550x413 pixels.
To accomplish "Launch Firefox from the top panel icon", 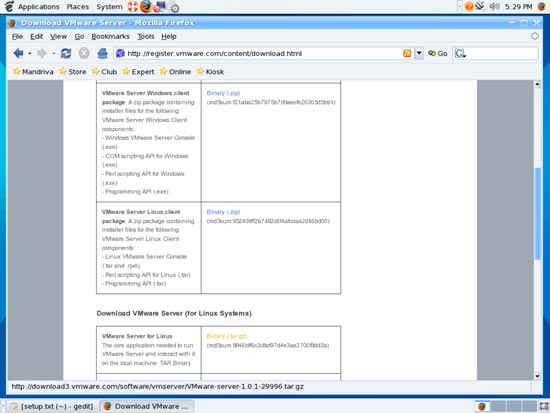I will pyautogui.click(x=146, y=6).
